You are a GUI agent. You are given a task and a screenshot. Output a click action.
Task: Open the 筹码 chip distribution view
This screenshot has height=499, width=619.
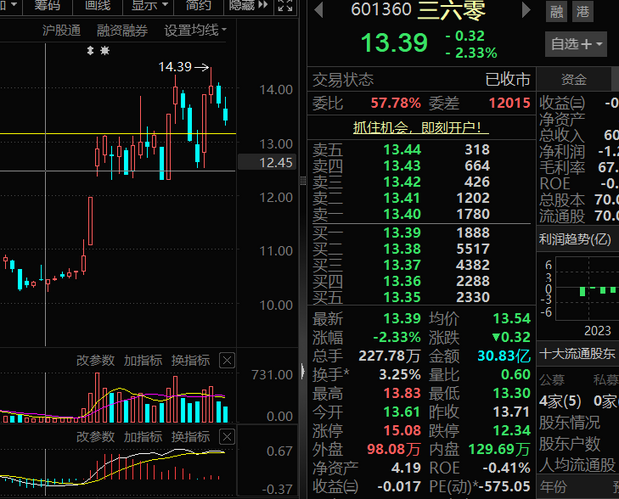point(47,6)
